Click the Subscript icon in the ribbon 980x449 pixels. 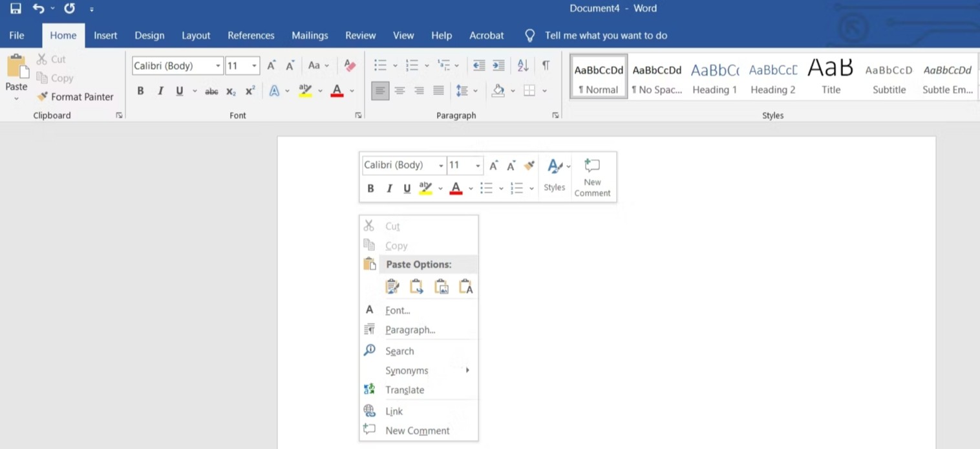[231, 91]
